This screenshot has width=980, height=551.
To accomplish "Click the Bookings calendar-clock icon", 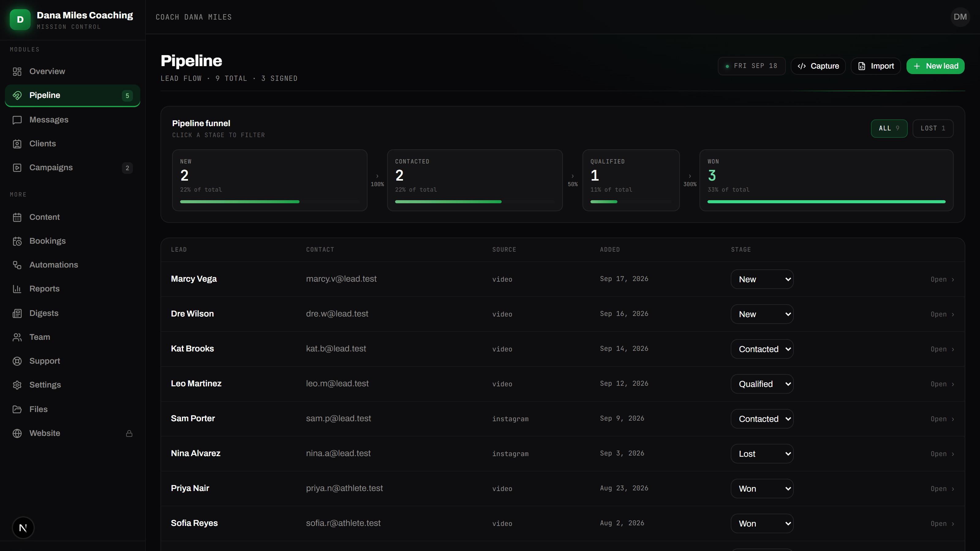I will click(x=17, y=241).
